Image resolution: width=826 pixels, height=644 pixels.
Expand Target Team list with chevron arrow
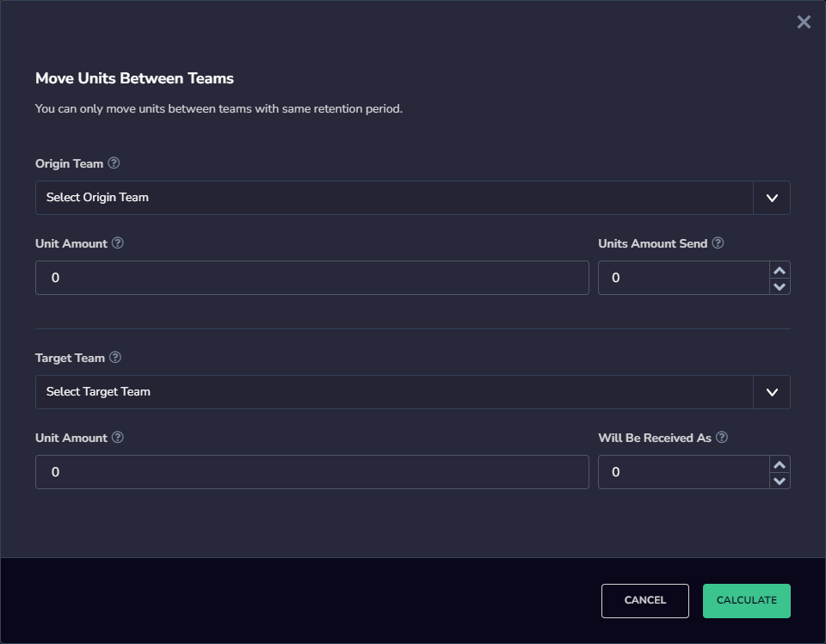click(772, 392)
